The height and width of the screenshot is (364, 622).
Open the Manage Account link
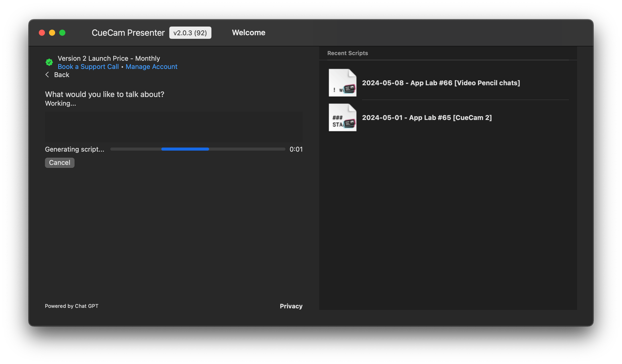click(x=151, y=67)
